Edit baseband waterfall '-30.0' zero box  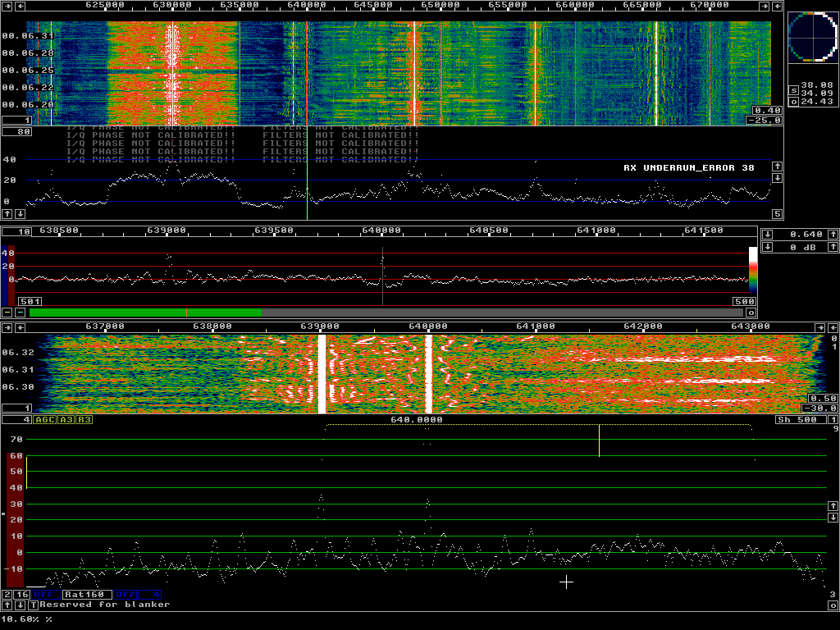819,409
